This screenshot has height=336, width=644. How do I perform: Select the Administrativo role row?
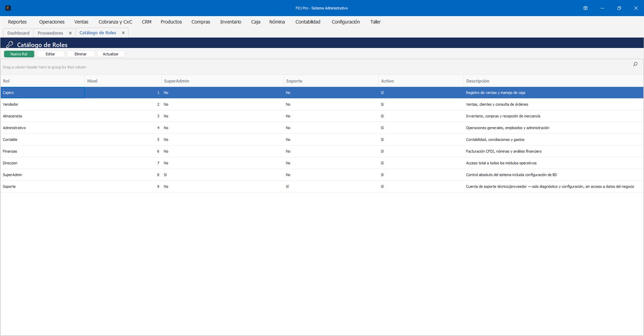pos(322,128)
